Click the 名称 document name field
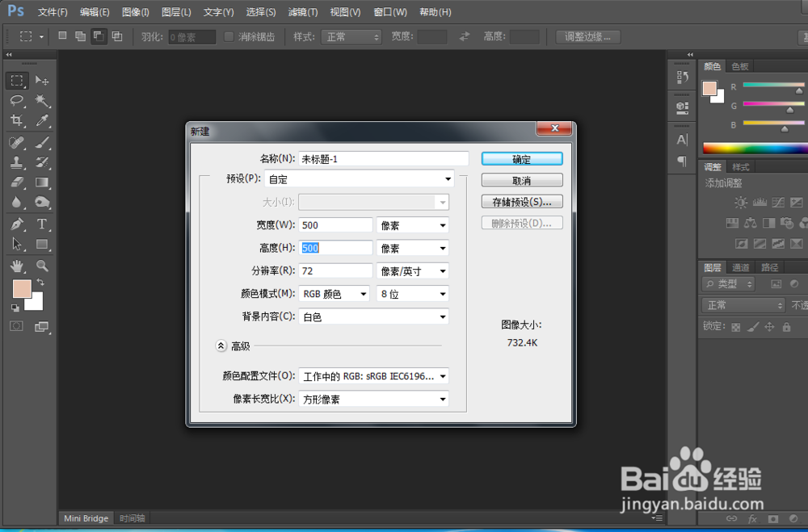 click(382, 157)
